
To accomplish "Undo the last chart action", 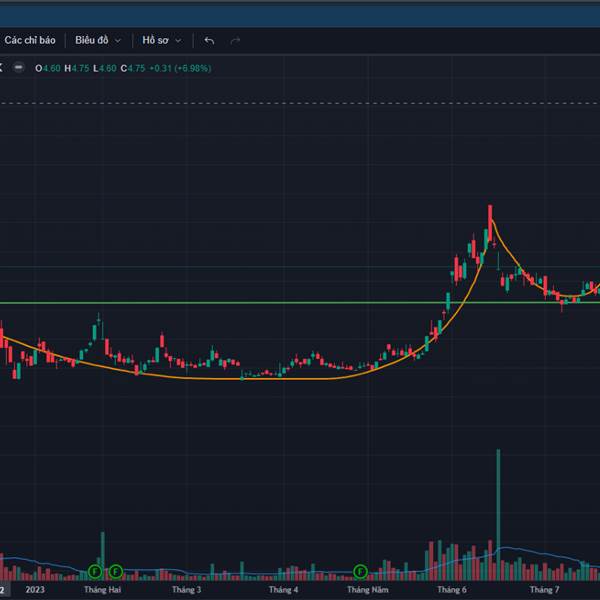I will 209,40.
